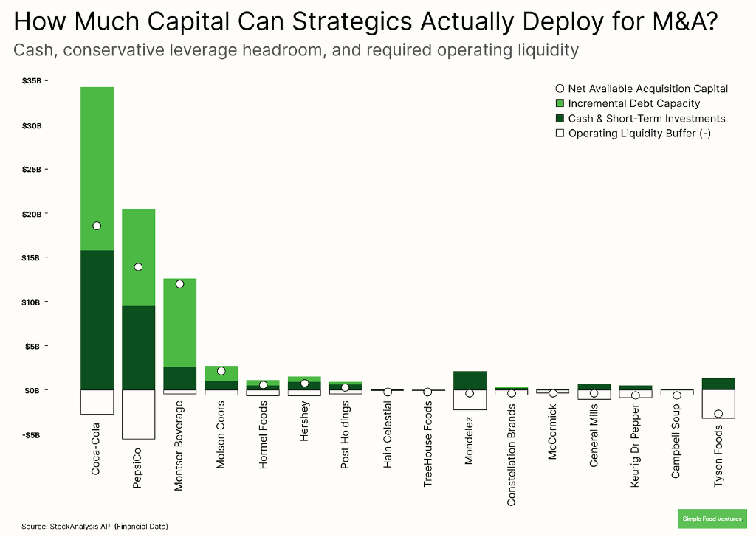
Task: Click the $35B y-axis tick label
Action: 32,80
